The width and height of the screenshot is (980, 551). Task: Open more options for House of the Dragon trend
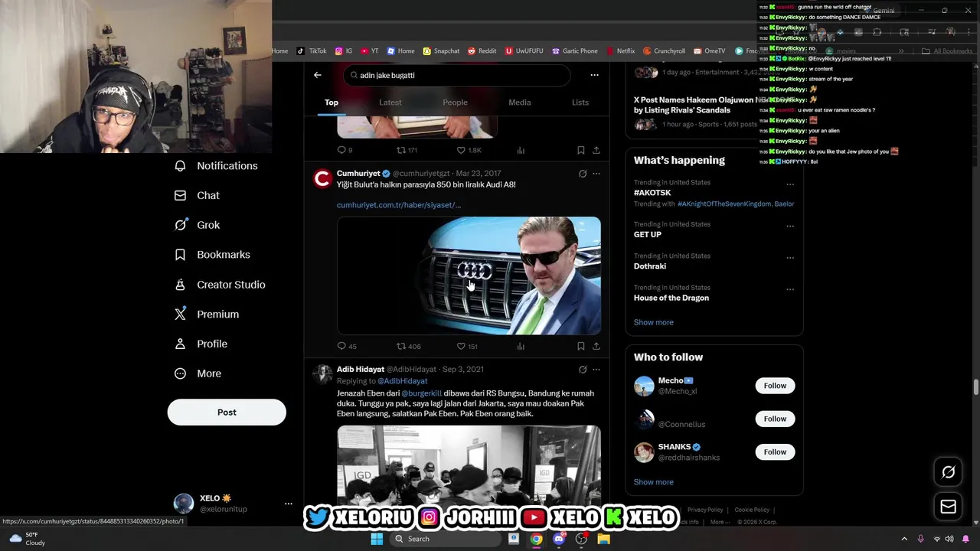pyautogui.click(x=790, y=290)
